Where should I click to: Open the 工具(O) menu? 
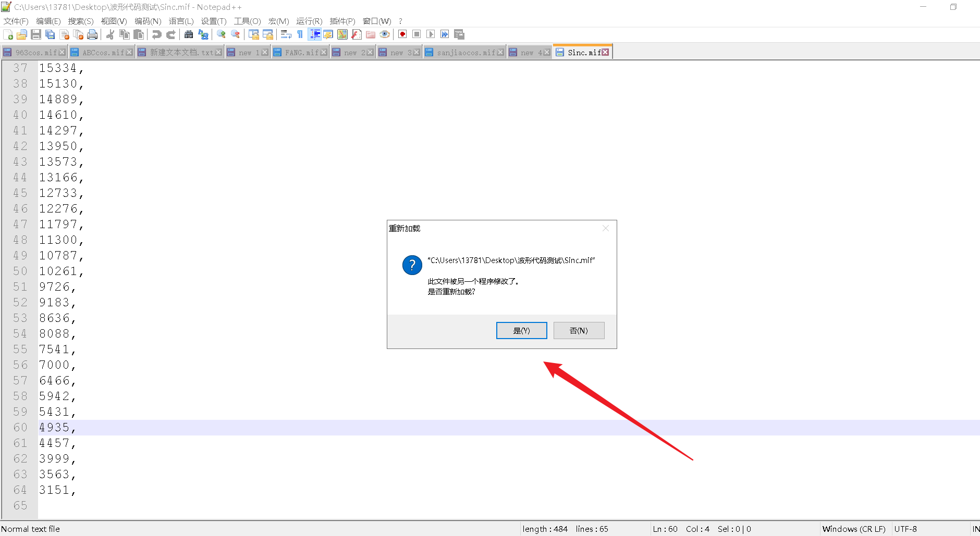tap(247, 21)
